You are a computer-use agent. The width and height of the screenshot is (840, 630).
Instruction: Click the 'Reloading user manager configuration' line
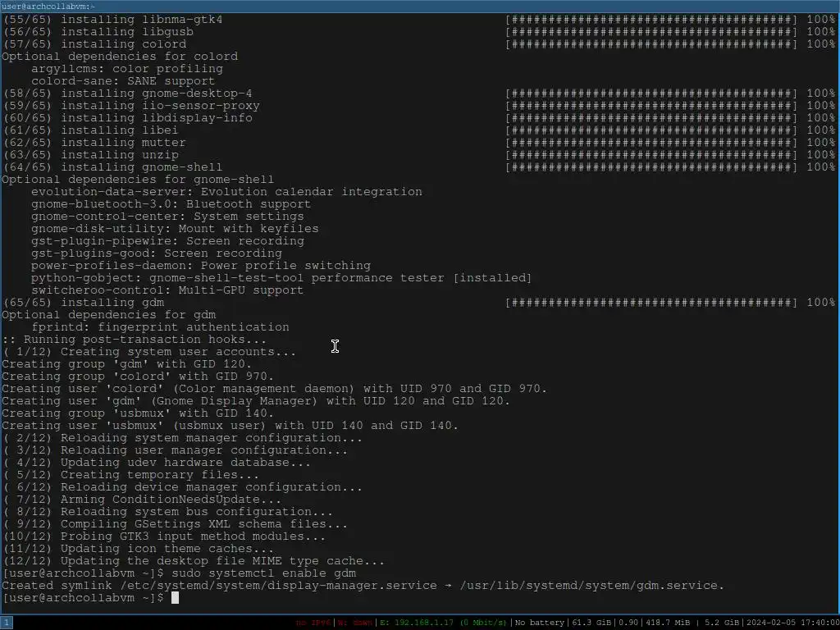pyautogui.click(x=175, y=450)
